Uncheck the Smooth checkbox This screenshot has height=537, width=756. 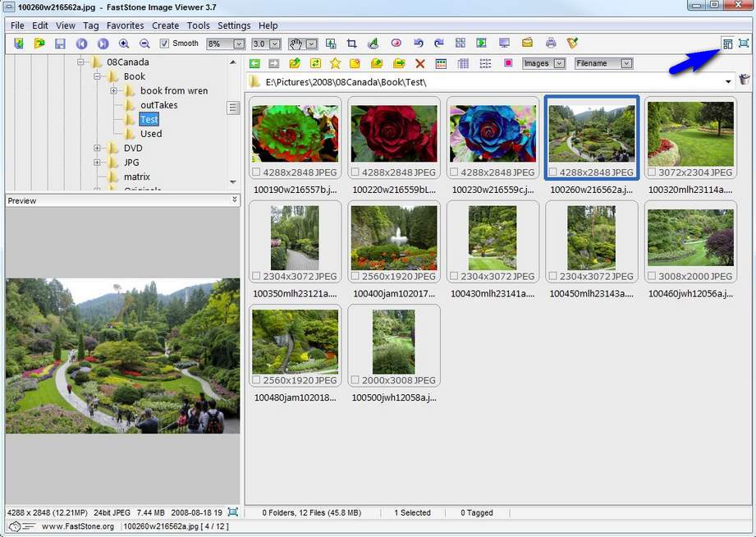164,44
